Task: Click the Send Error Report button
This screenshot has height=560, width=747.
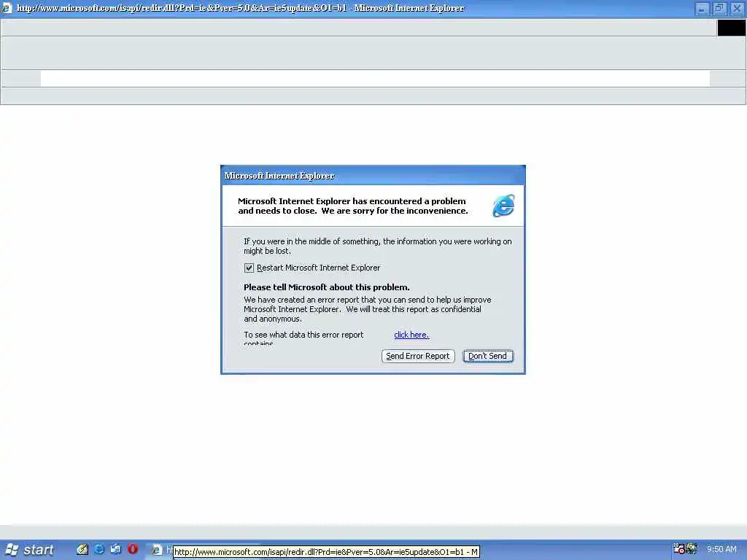Action: 418,356
